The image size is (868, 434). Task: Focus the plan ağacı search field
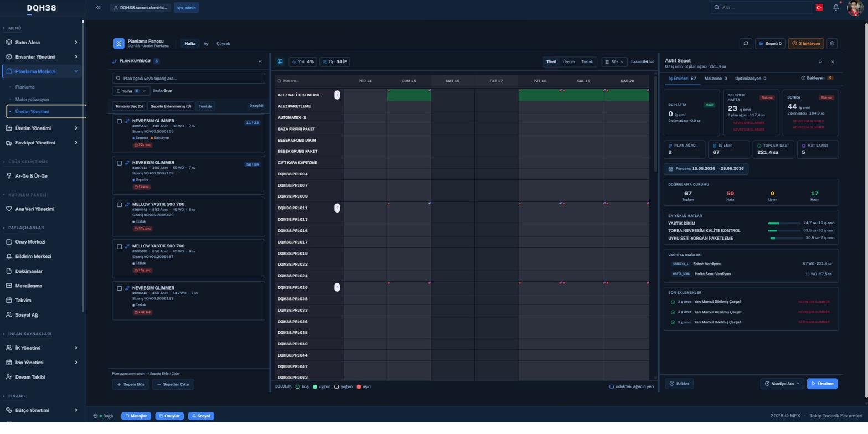click(x=189, y=79)
